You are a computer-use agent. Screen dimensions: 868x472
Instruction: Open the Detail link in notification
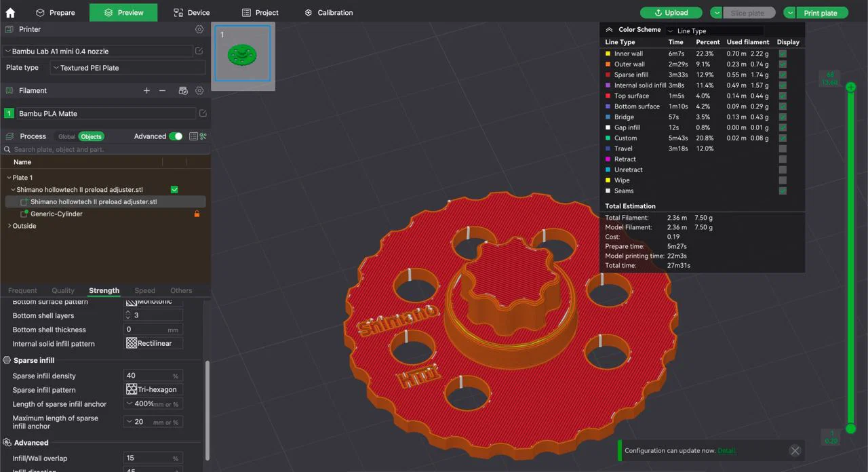click(726, 450)
